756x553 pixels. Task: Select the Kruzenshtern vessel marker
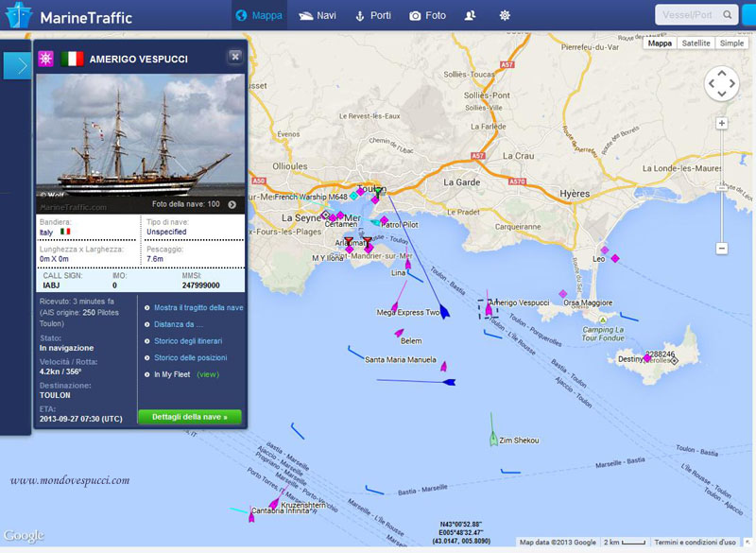(274, 504)
